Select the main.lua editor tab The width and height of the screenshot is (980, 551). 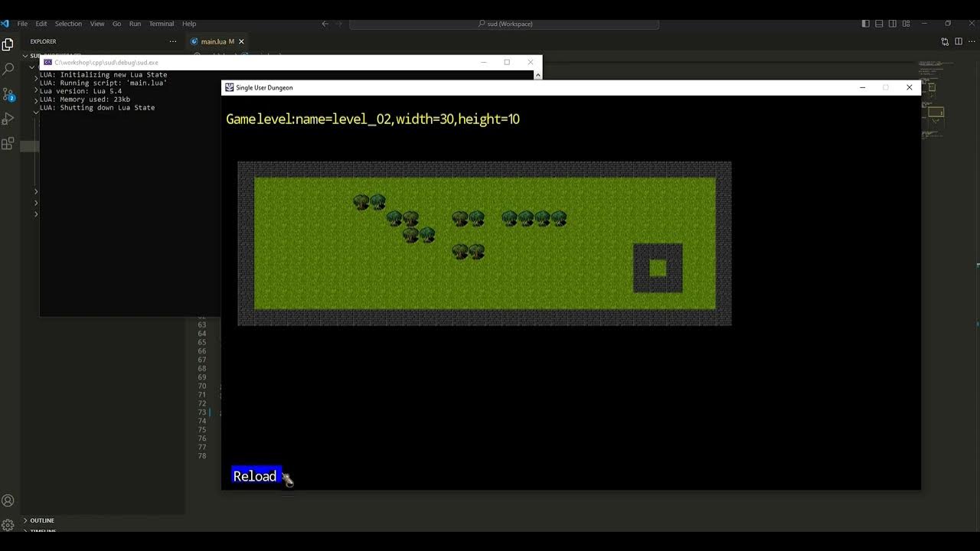218,41
